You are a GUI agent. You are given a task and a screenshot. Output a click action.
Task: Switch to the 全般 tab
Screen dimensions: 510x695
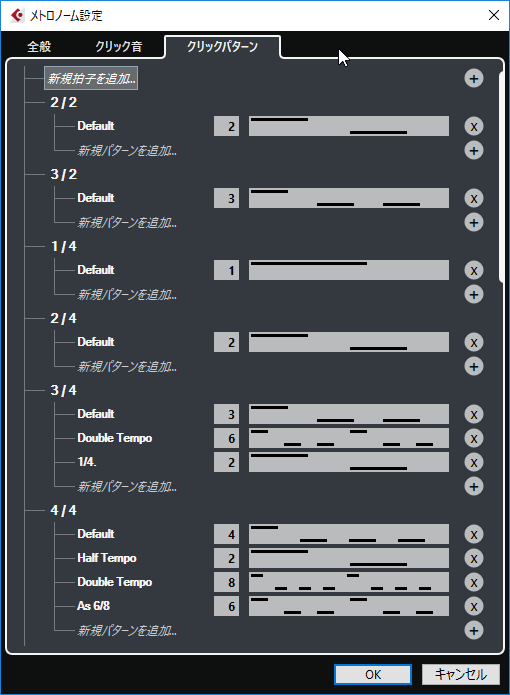(39, 46)
